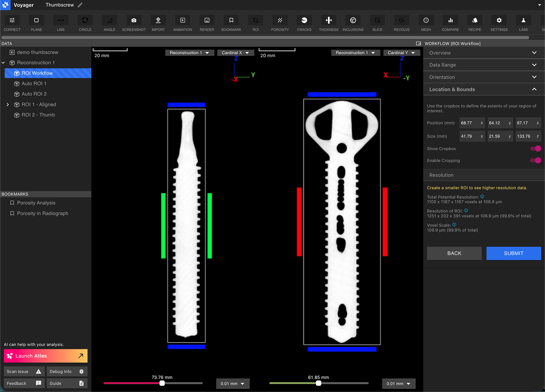Image resolution: width=545 pixels, height=392 pixels.
Task: Toggle the Enable Cropping switch
Action: (536, 160)
